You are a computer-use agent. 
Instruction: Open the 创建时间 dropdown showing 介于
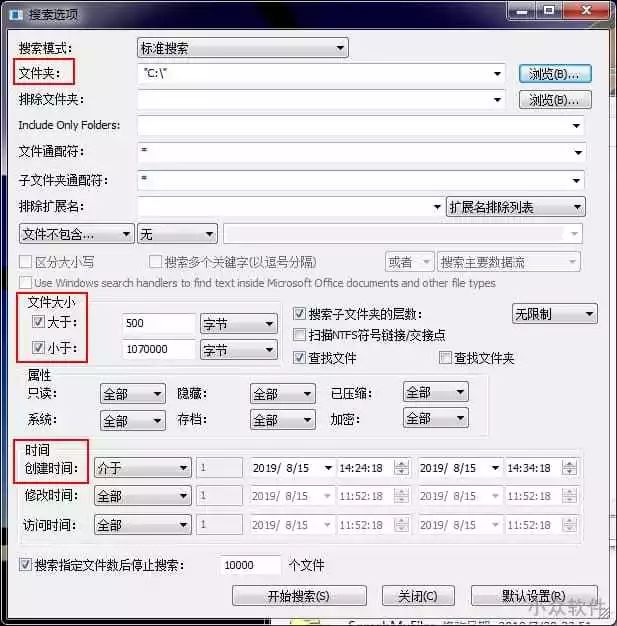(x=143, y=468)
